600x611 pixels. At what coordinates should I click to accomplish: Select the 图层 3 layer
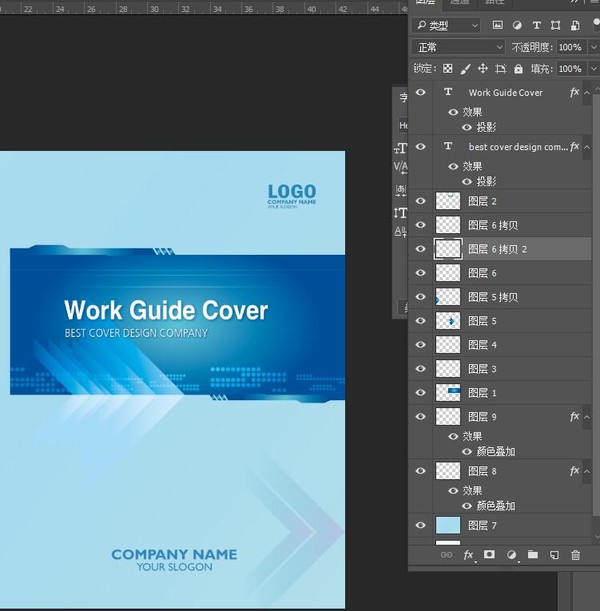point(500,369)
